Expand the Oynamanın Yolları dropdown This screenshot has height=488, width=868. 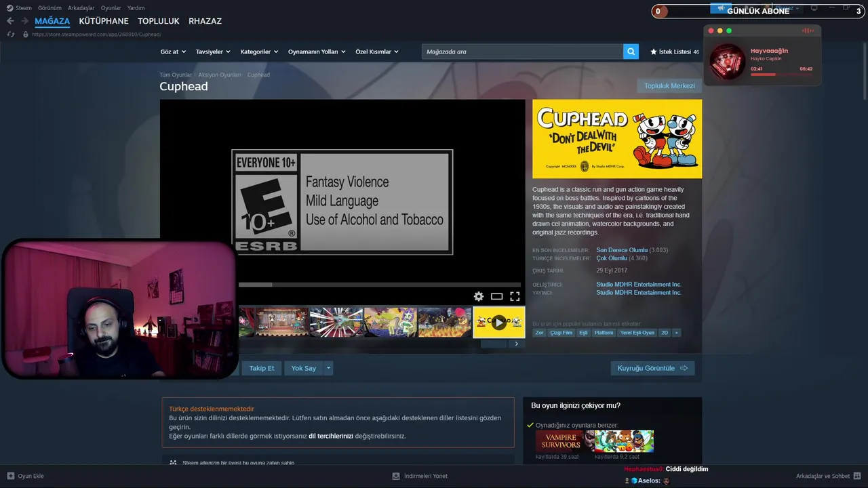click(317, 52)
